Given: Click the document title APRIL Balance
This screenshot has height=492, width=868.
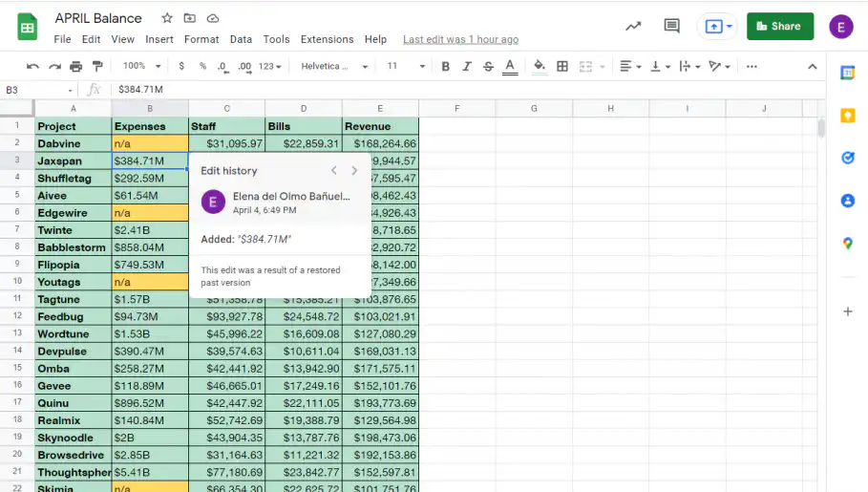Looking at the screenshot, I should click(x=98, y=18).
